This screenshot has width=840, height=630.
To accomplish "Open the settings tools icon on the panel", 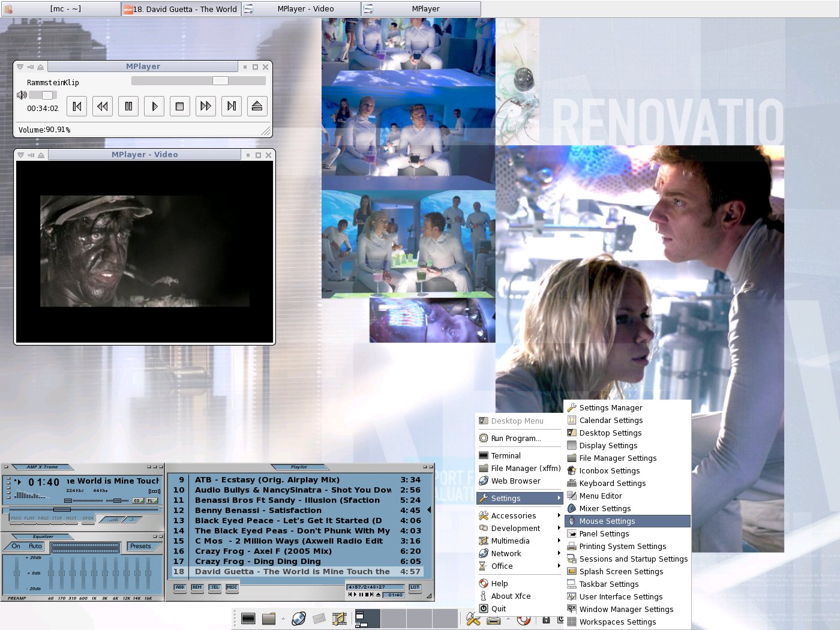I will [x=473, y=619].
